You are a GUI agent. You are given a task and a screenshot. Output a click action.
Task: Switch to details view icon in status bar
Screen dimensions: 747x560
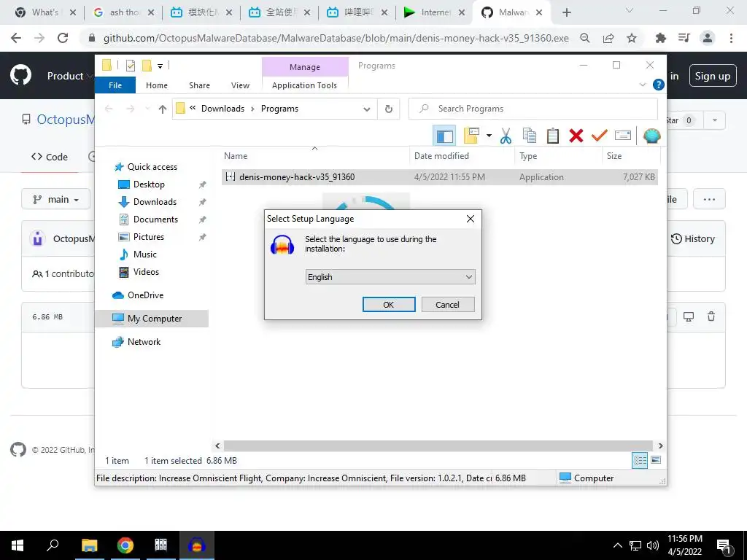coord(640,460)
